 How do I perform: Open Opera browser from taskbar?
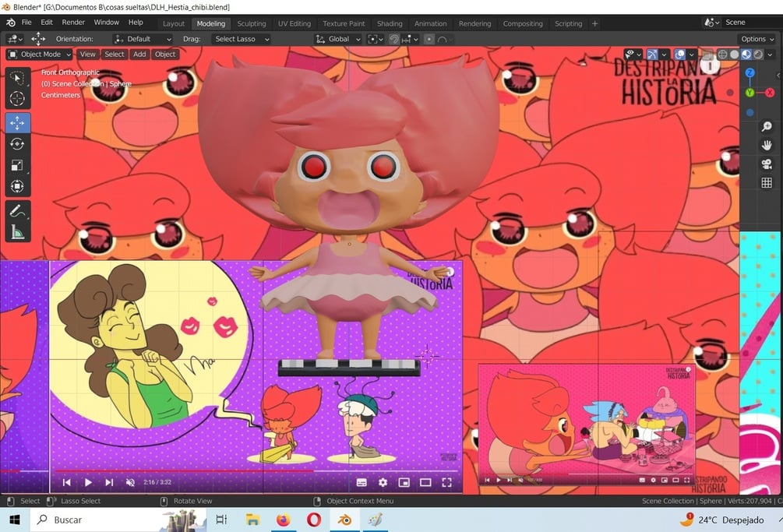coord(314,520)
